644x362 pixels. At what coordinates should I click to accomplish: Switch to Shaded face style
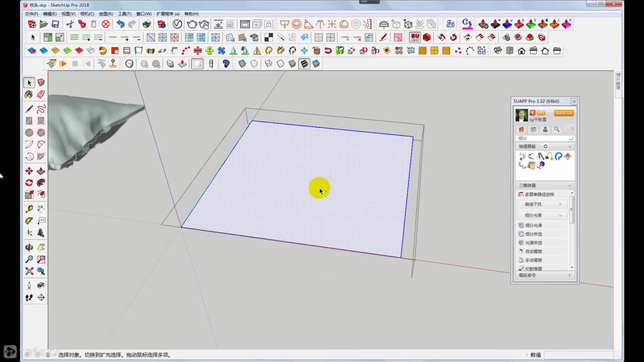pyautogui.click(x=292, y=64)
